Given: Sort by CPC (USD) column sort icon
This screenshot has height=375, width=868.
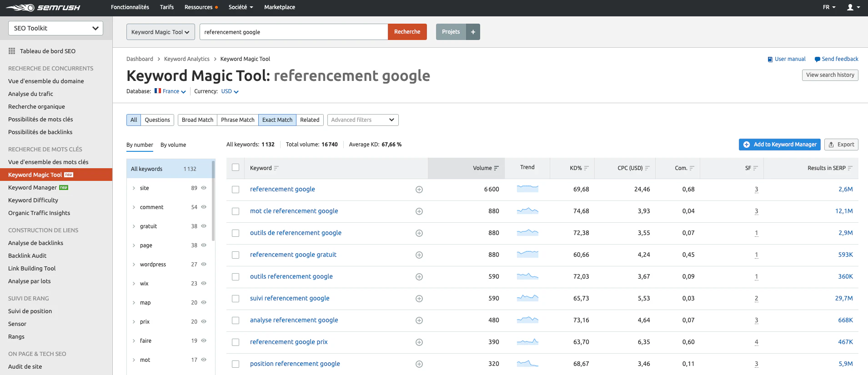Looking at the screenshot, I should point(647,168).
